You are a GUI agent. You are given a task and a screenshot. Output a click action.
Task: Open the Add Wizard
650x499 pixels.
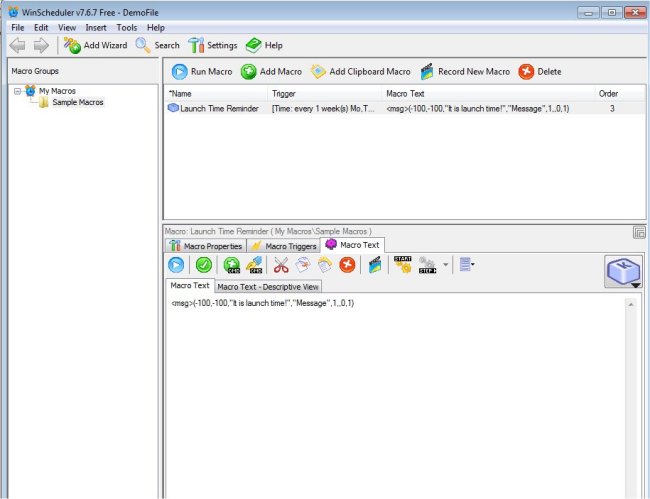point(95,45)
